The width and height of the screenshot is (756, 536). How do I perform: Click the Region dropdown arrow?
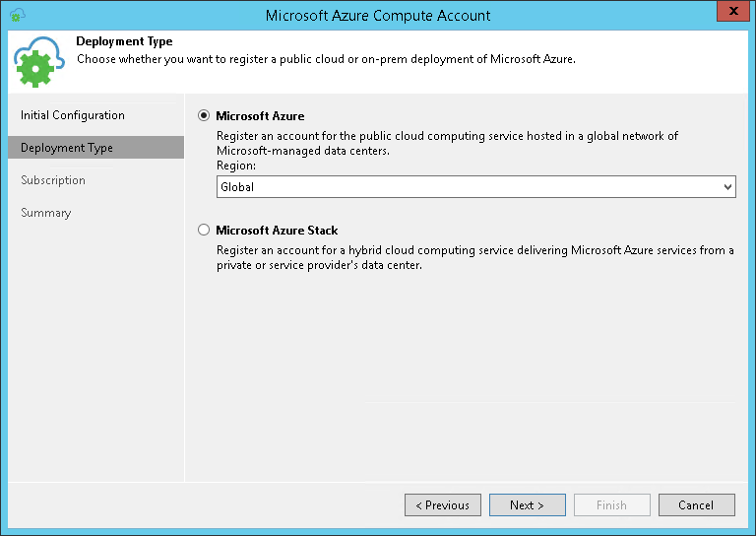(x=727, y=186)
